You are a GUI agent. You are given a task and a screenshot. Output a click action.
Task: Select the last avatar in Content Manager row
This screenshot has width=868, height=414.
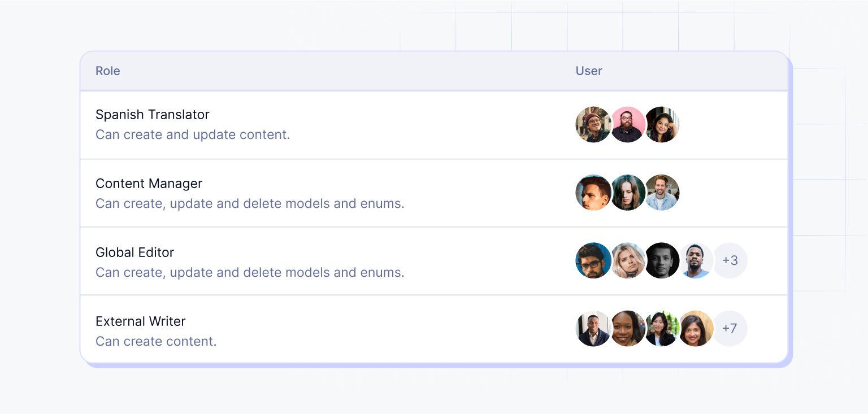point(662,193)
